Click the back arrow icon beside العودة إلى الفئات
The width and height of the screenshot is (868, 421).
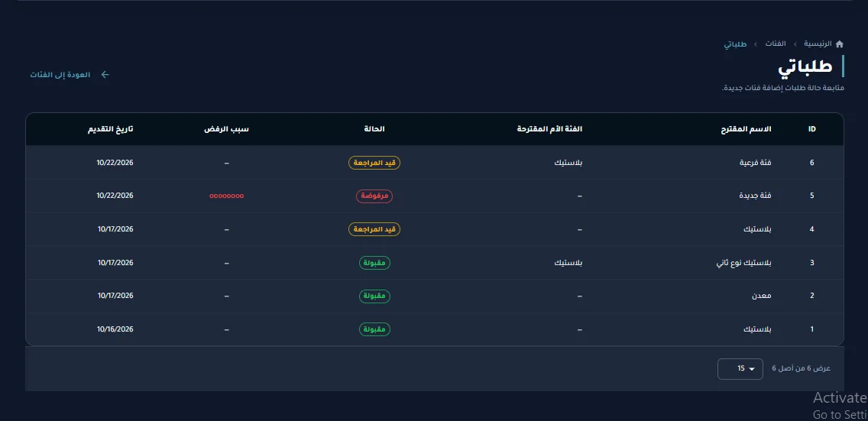pyautogui.click(x=105, y=75)
